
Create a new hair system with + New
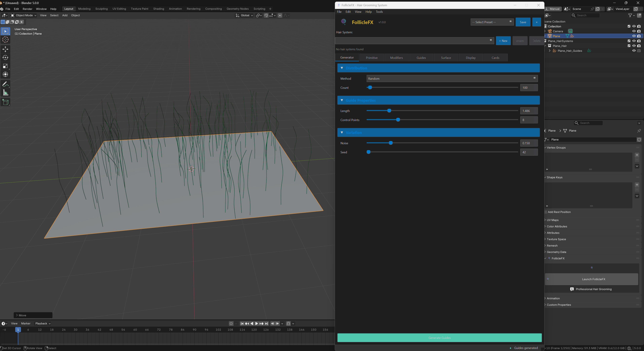coord(503,41)
